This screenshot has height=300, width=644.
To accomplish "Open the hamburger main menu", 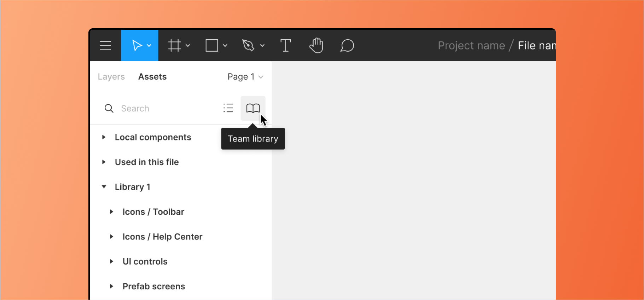I will point(105,46).
